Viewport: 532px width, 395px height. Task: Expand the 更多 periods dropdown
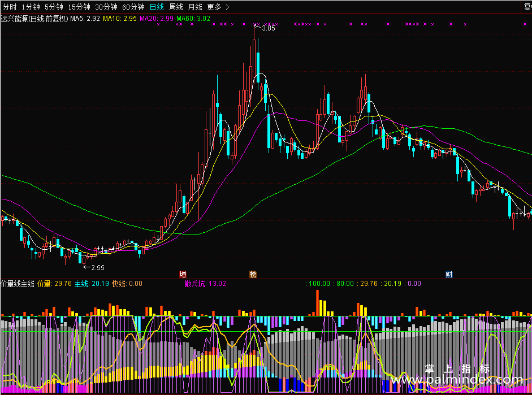[218, 7]
